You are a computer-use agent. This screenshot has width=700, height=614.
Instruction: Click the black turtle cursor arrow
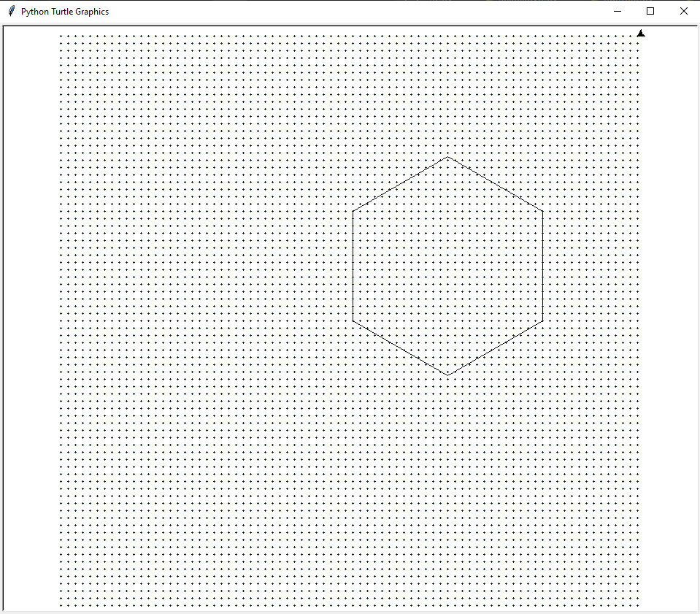click(641, 33)
